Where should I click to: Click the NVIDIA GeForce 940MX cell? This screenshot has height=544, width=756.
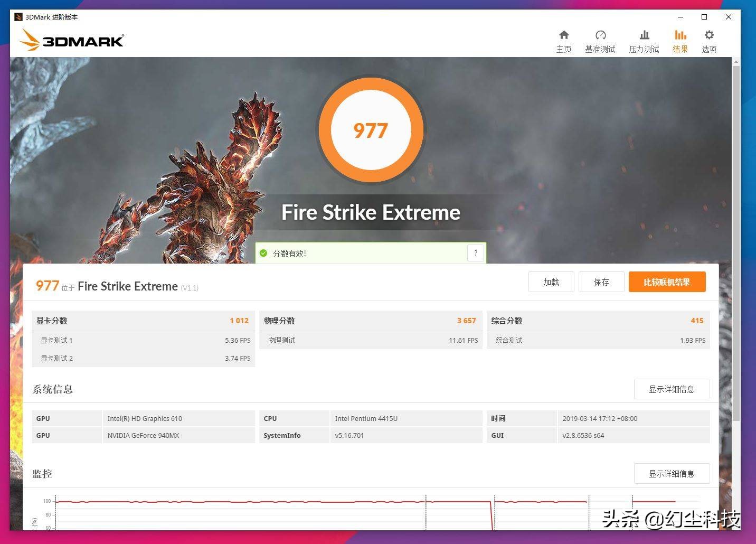[178, 435]
